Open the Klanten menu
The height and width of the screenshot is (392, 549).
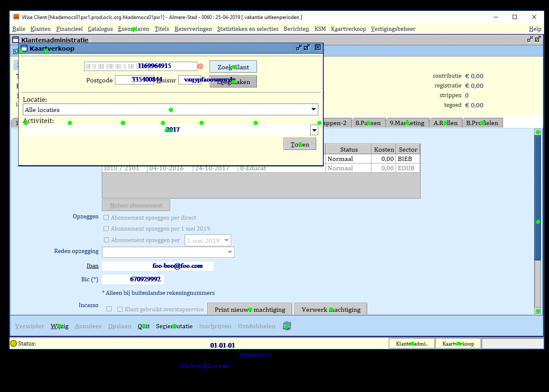click(41, 29)
